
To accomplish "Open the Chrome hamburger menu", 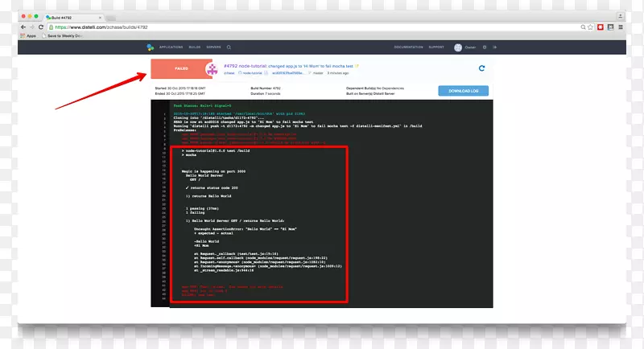I will tap(621, 27).
